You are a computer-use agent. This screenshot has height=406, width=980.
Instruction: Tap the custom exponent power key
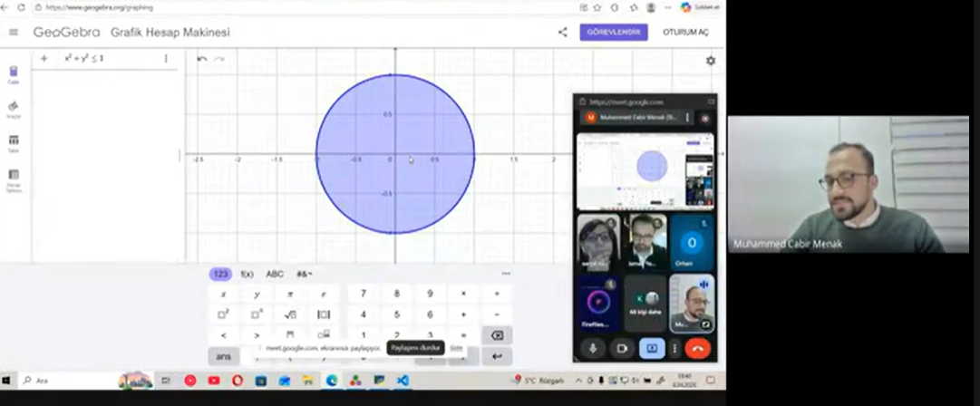coord(257,314)
